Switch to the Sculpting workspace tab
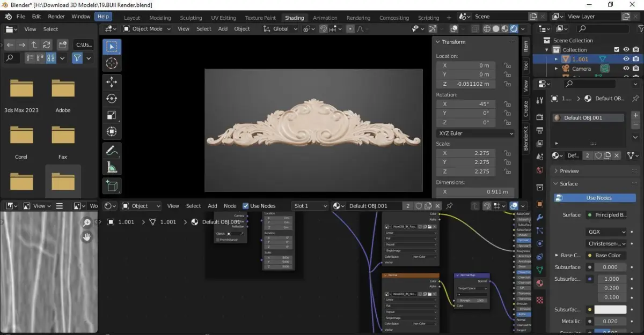644x335 pixels. coord(191,18)
